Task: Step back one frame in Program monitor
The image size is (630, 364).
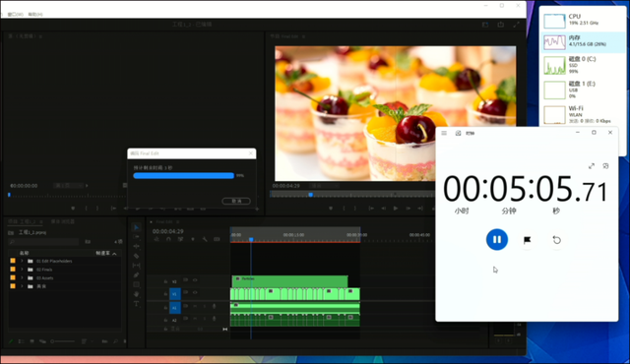Action: 383,209
